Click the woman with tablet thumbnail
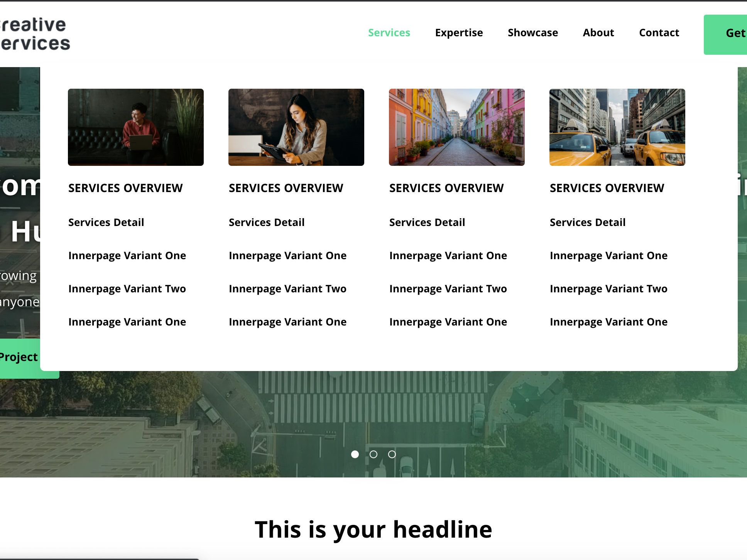This screenshot has width=747, height=560. point(296,127)
